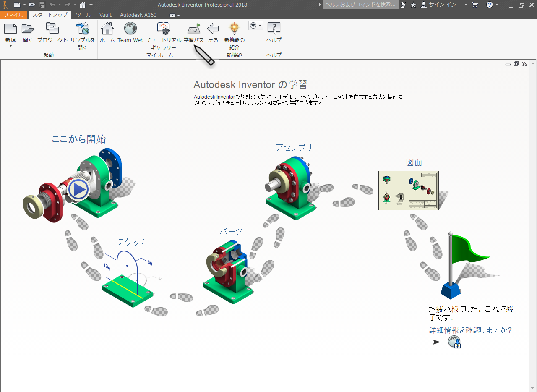Click the New document icon in quick access toolbar

pos(17,5)
